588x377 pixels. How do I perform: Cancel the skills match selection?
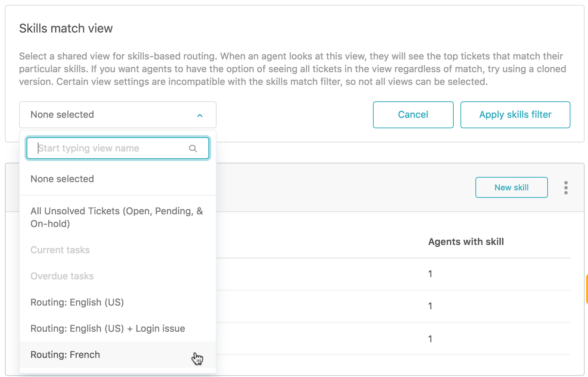413,115
